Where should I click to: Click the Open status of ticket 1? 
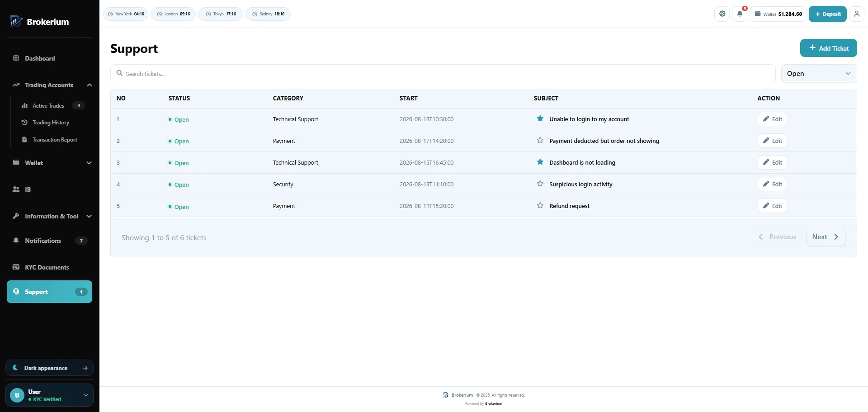tap(179, 119)
